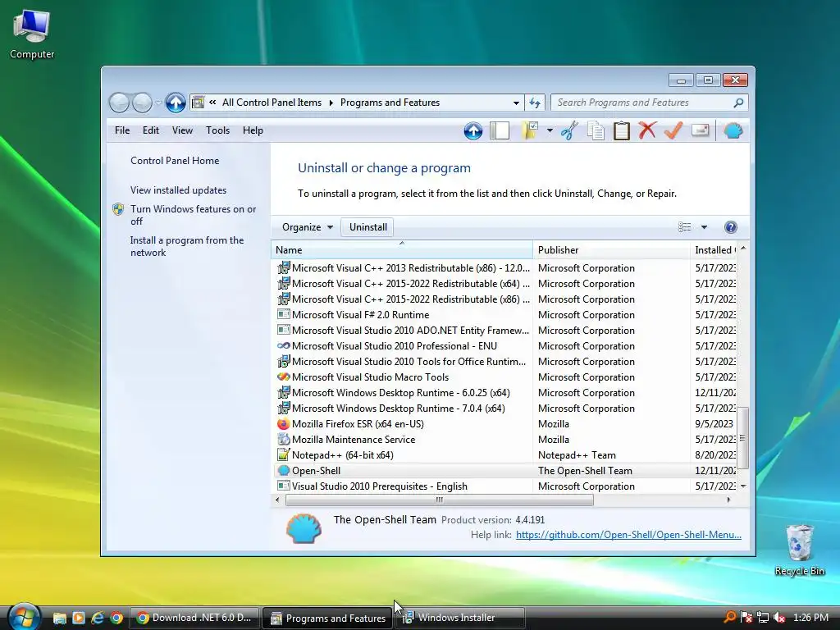Open the Help menu
The image size is (840, 630).
253,130
